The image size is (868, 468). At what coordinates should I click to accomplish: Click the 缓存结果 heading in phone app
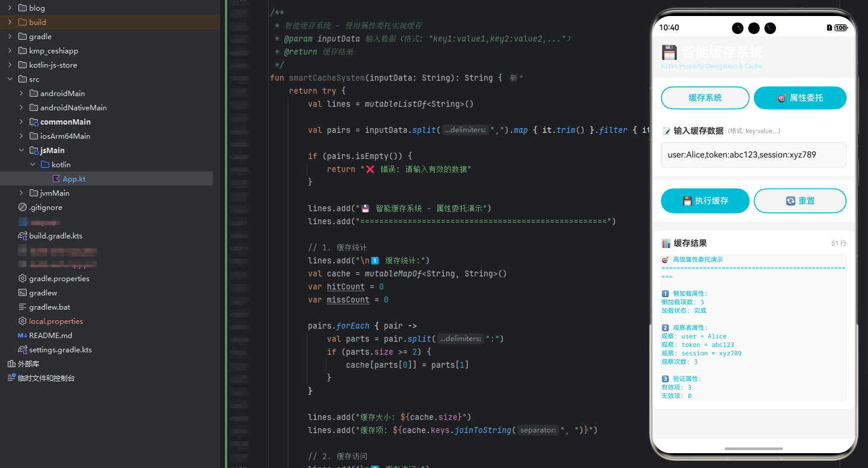point(690,243)
